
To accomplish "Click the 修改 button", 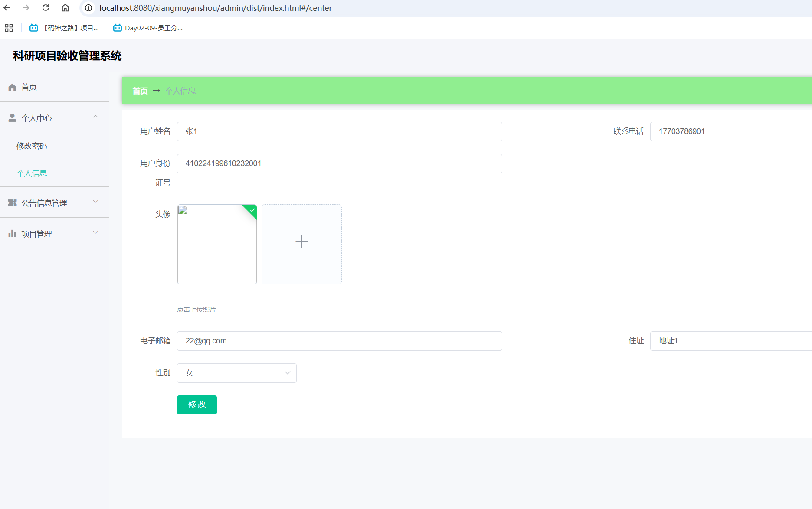I will pos(196,405).
